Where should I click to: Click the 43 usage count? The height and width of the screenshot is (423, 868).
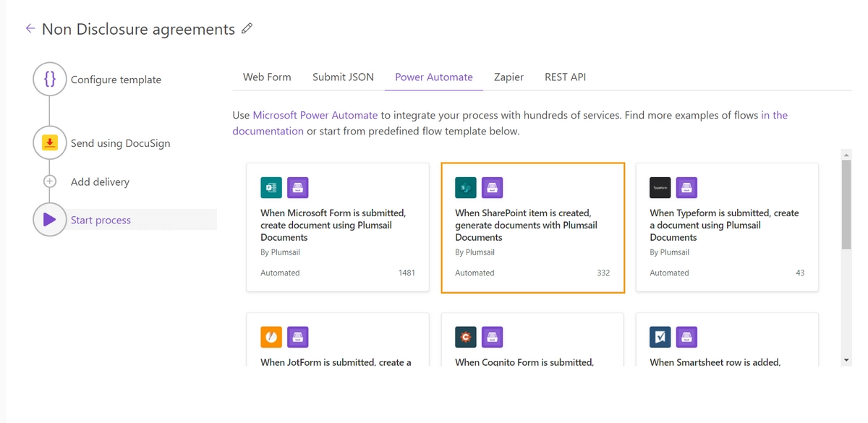pos(800,273)
